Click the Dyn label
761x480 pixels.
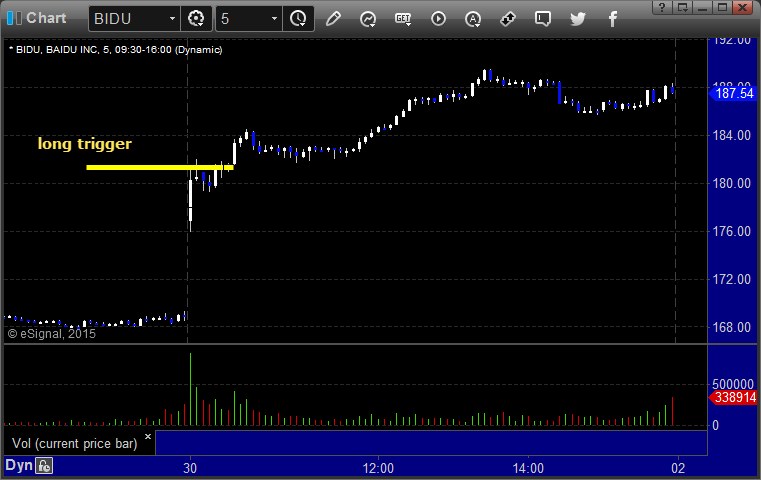(19, 465)
